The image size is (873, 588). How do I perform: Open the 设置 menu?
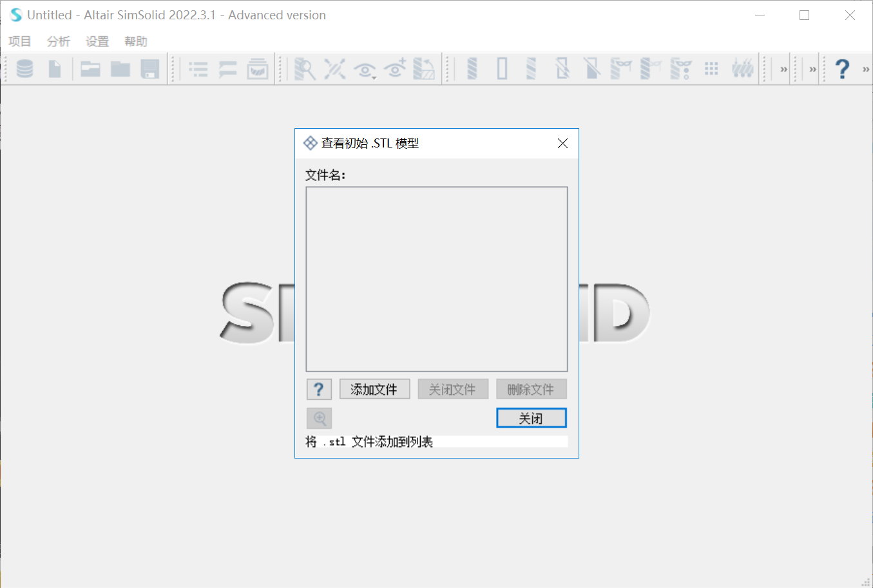coord(97,41)
